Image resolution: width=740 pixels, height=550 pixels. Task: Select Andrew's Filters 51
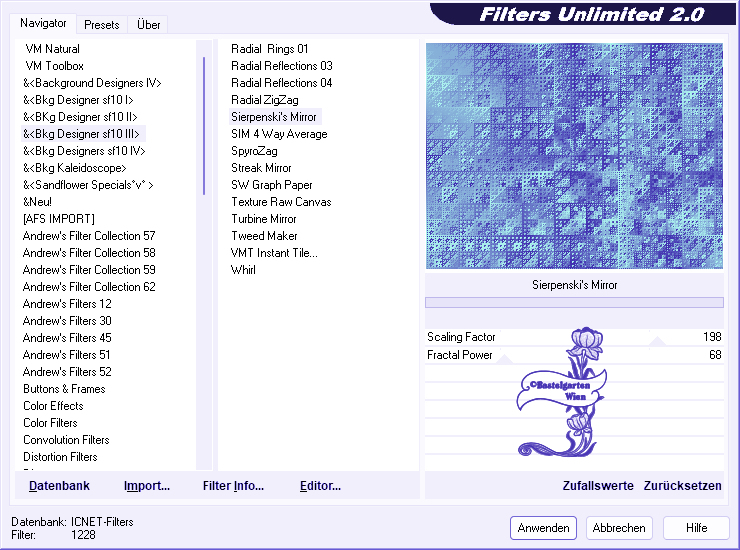pos(67,355)
